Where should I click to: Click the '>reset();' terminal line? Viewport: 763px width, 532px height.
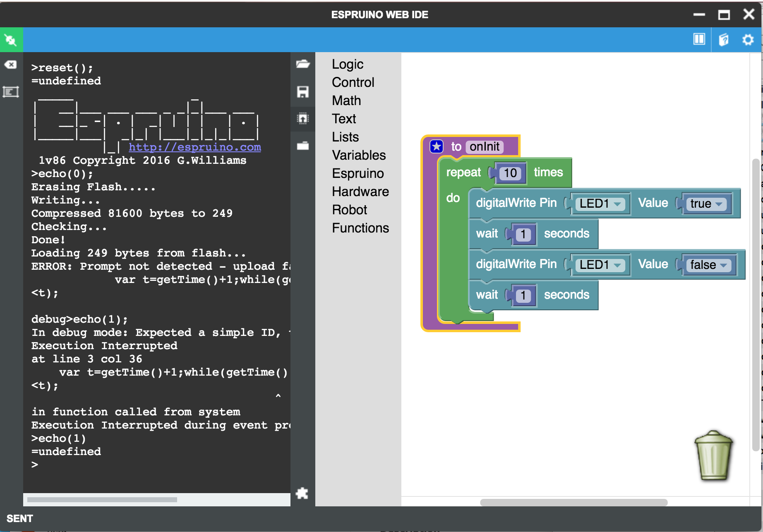pos(62,67)
